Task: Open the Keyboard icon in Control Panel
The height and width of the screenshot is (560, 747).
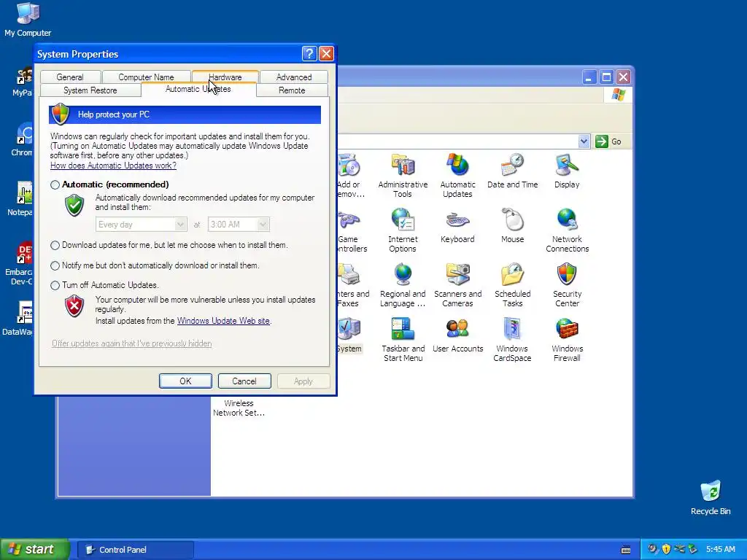Action: click(457, 226)
